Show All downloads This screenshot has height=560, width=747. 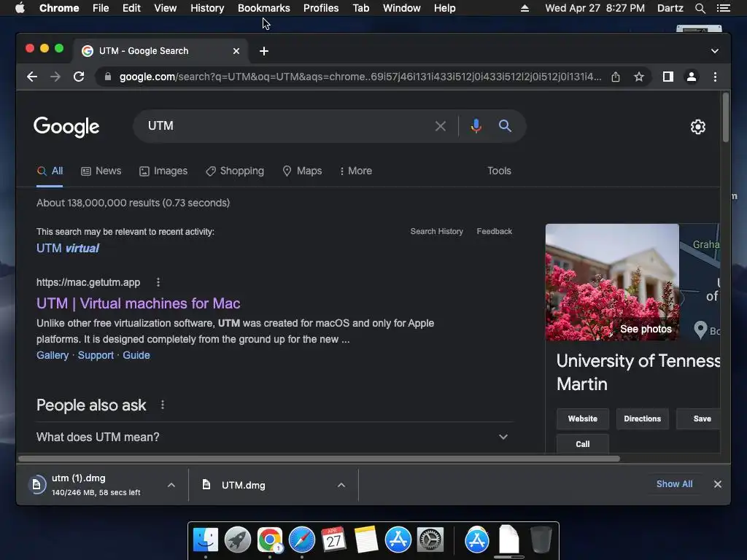tap(674, 484)
